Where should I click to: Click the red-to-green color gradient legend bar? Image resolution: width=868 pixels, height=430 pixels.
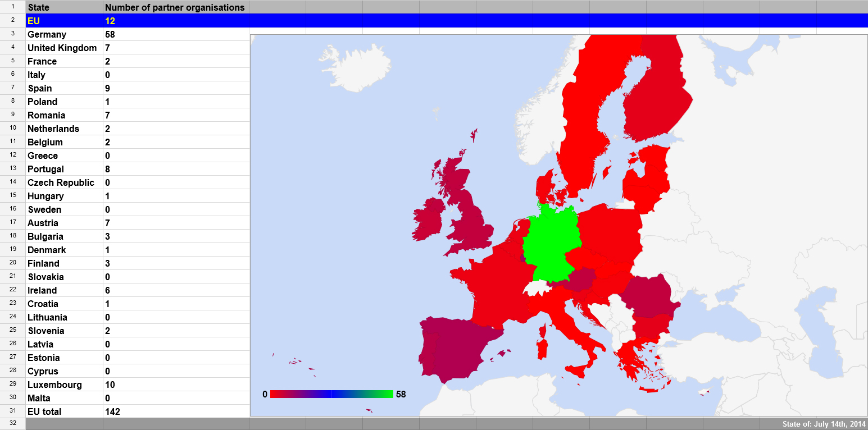tap(331, 394)
